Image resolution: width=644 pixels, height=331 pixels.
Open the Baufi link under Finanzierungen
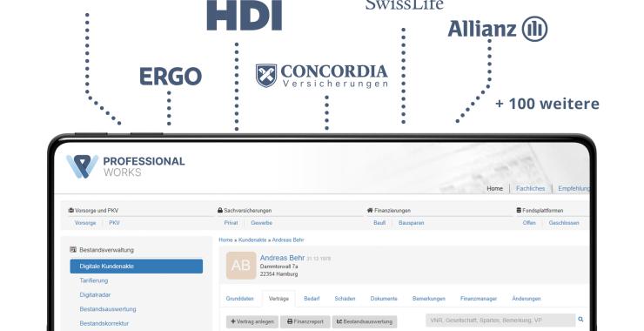379,223
